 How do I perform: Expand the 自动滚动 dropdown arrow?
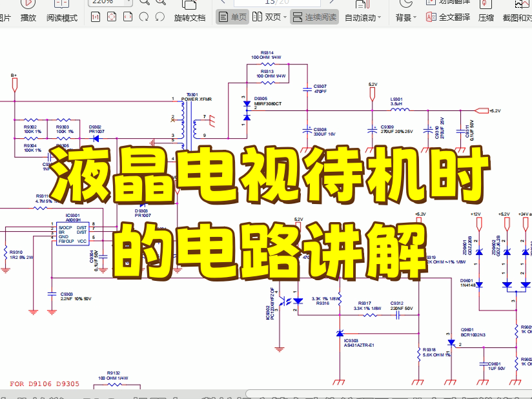pyautogui.click(x=379, y=17)
